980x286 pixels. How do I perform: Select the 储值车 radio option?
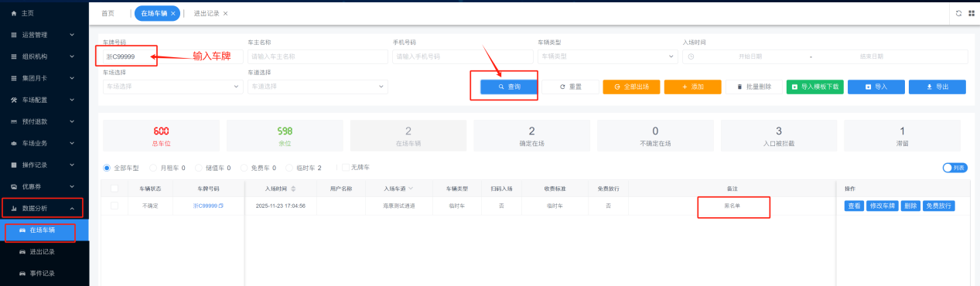click(199, 167)
